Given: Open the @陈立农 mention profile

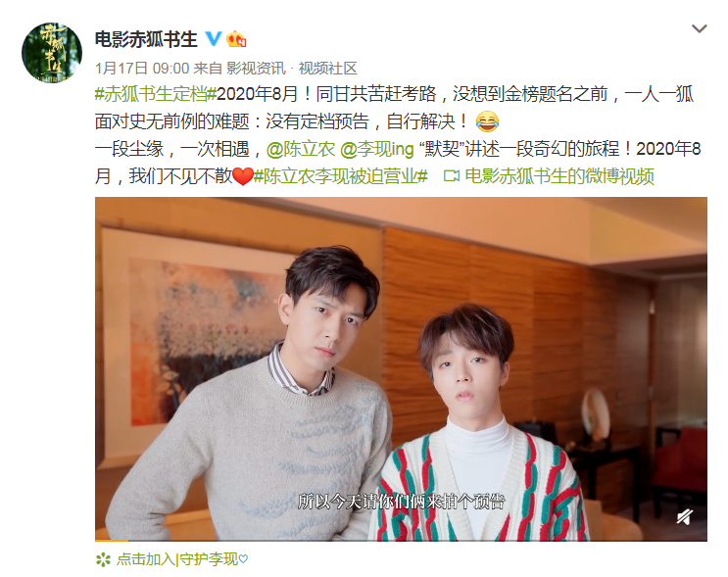Looking at the screenshot, I should pyautogui.click(x=301, y=149).
